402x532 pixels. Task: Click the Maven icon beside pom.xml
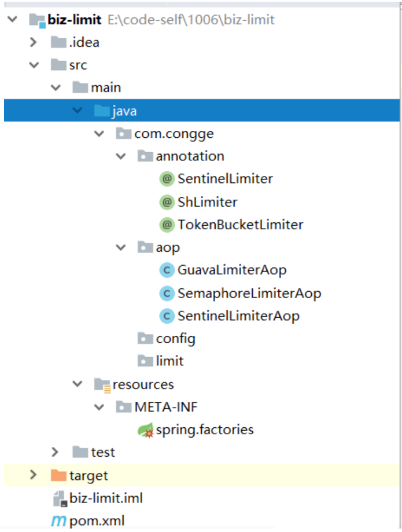[57, 520]
